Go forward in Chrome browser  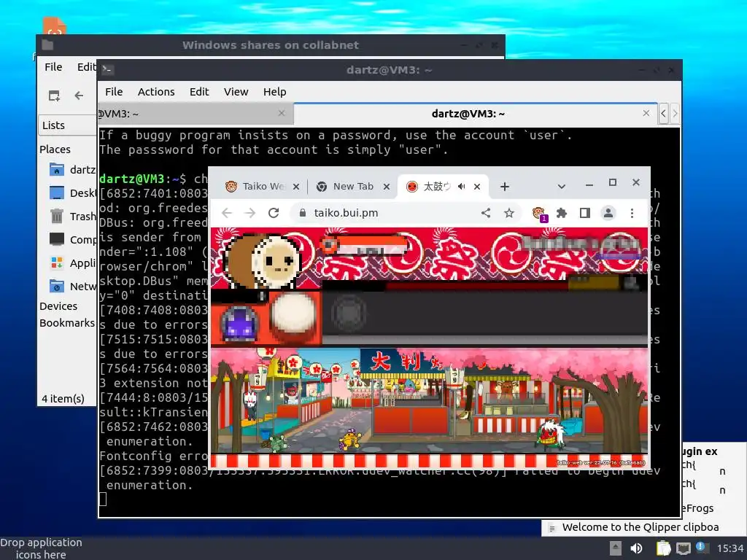click(250, 213)
